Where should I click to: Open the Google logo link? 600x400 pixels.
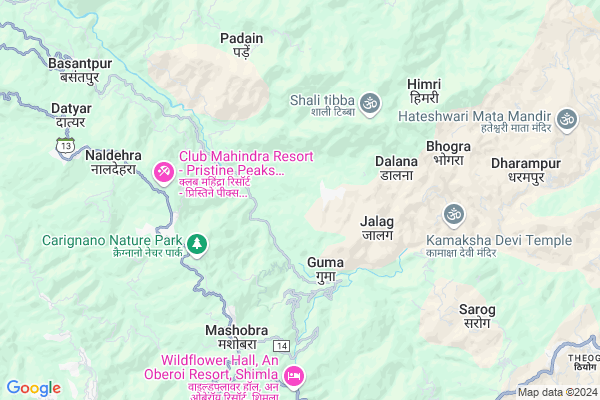34,388
